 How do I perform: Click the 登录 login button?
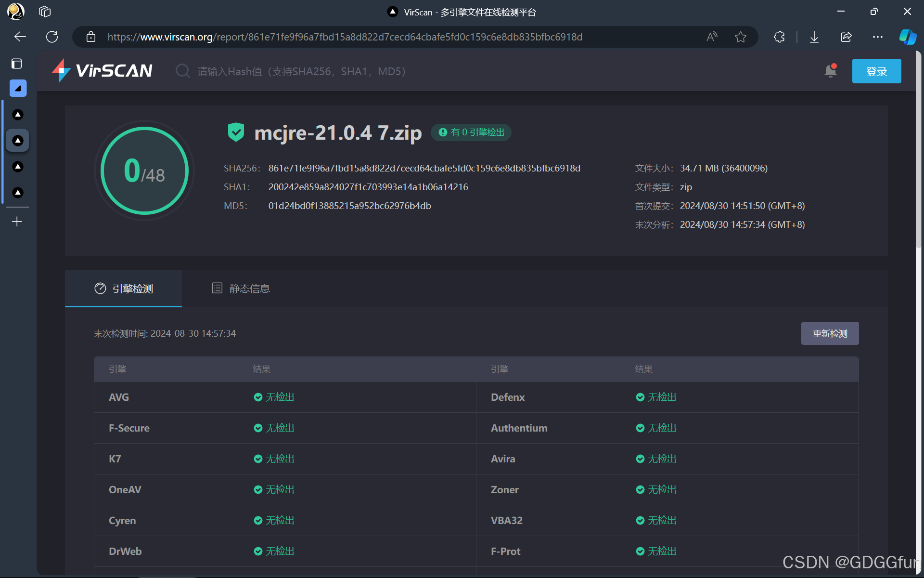point(876,71)
